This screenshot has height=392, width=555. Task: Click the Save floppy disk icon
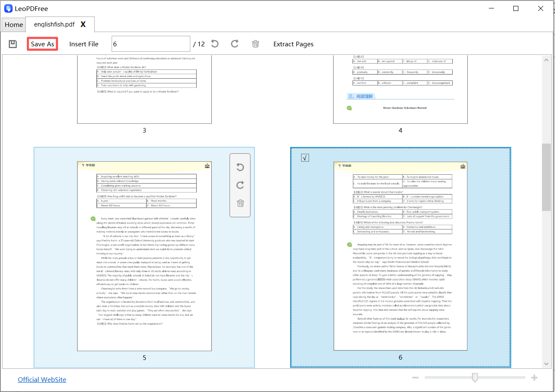pos(13,44)
